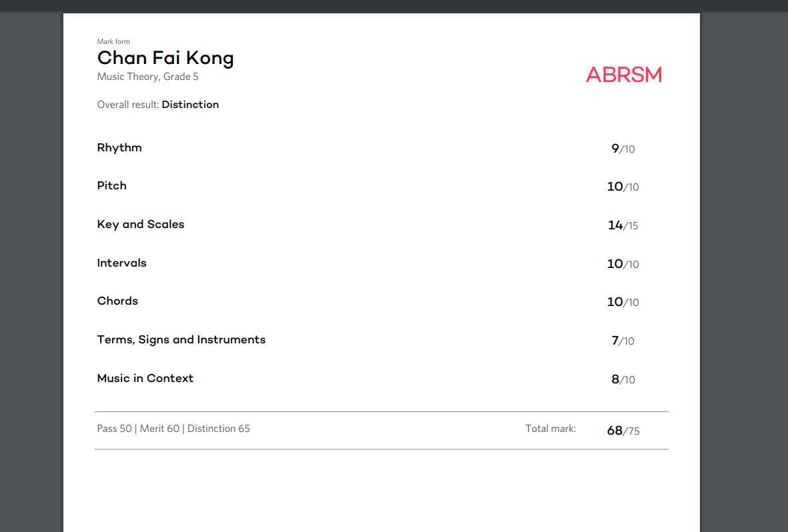Click the Key and Scales score 14/15
This screenshot has width=788, height=532.
click(x=623, y=225)
